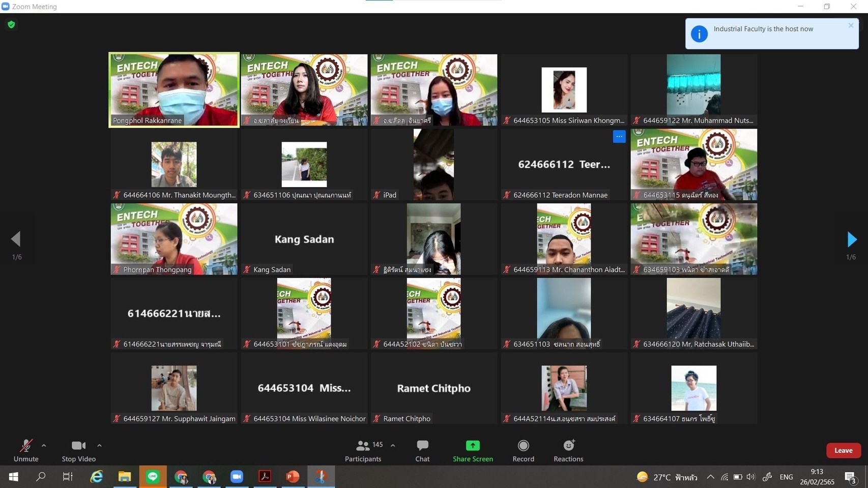The image size is (868, 488).
Task: Open the Chat panel
Action: click(x=422, y=450)
